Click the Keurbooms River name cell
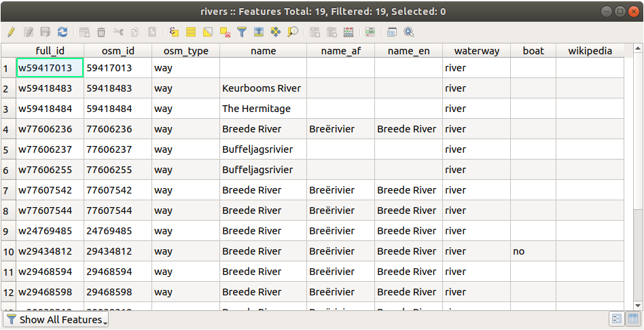 click(262, 88)
